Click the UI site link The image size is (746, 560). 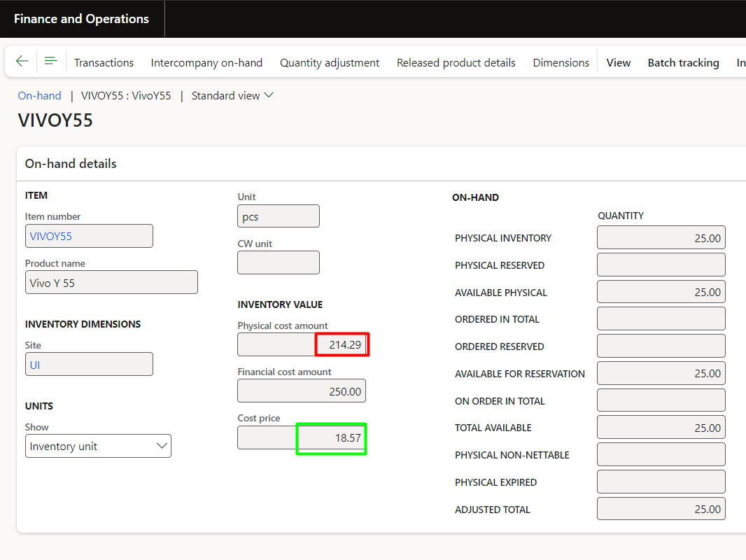click(x=35, y=365)
